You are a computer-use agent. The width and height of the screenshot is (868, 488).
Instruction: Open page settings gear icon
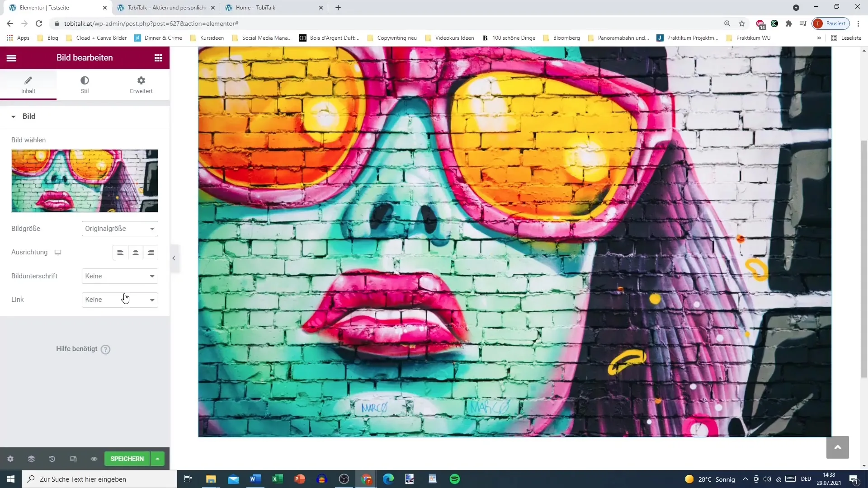10,459
